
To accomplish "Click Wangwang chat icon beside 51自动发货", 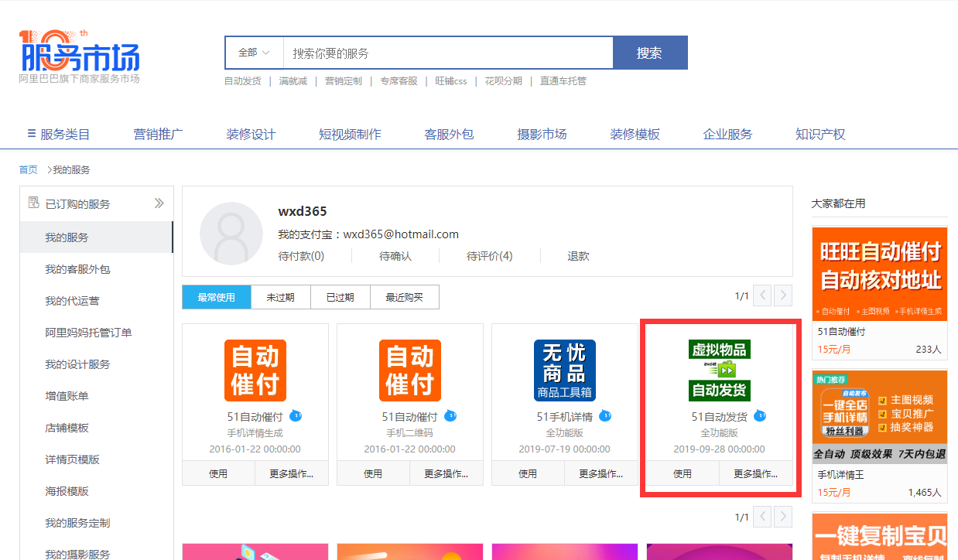I will point(760,416).
